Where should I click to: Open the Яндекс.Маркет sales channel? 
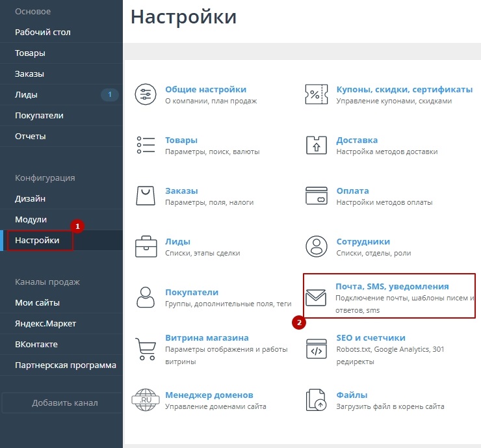pyautogui.click(x=45, y=323)
